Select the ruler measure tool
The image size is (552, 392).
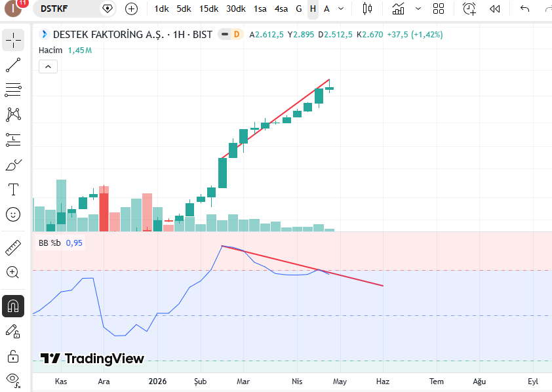tap(13, 248)
